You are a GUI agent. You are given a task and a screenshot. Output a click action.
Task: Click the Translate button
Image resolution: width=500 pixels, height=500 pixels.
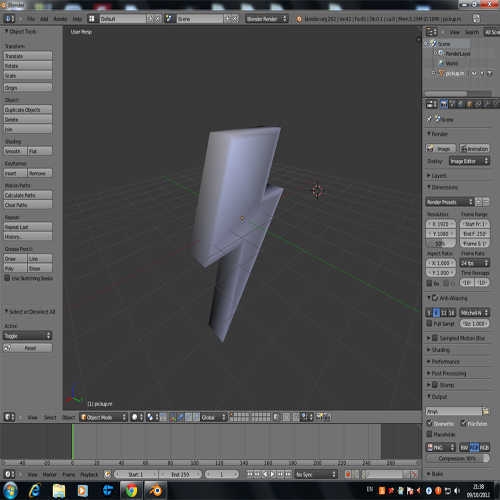(x=28, y=56)
